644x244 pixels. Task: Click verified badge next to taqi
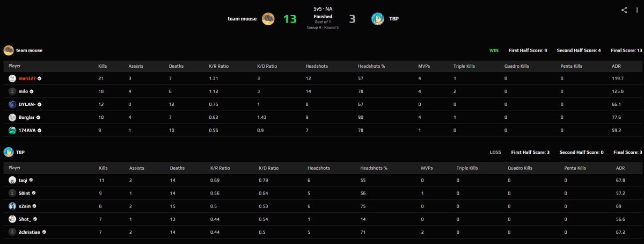click(x=31, y=180)
